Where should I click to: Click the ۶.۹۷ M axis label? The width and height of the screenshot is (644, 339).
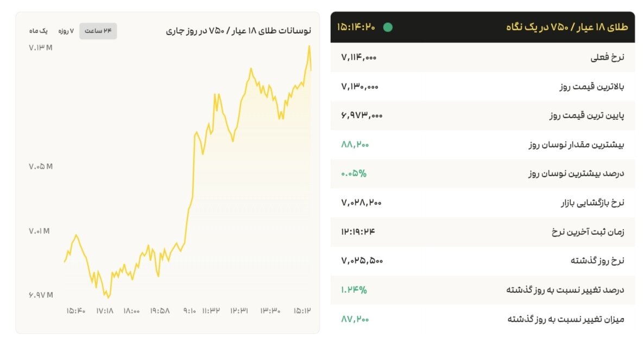pyautogui.click(x=40, y=295)
